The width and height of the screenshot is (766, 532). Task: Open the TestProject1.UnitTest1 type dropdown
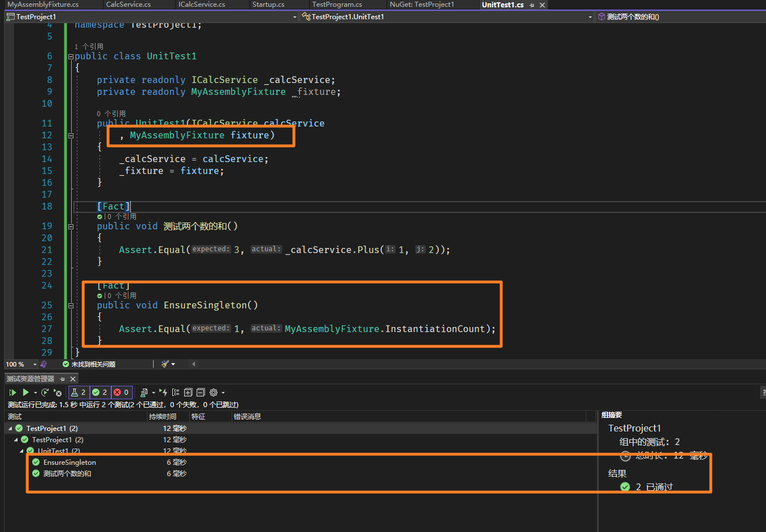point(590,17)
